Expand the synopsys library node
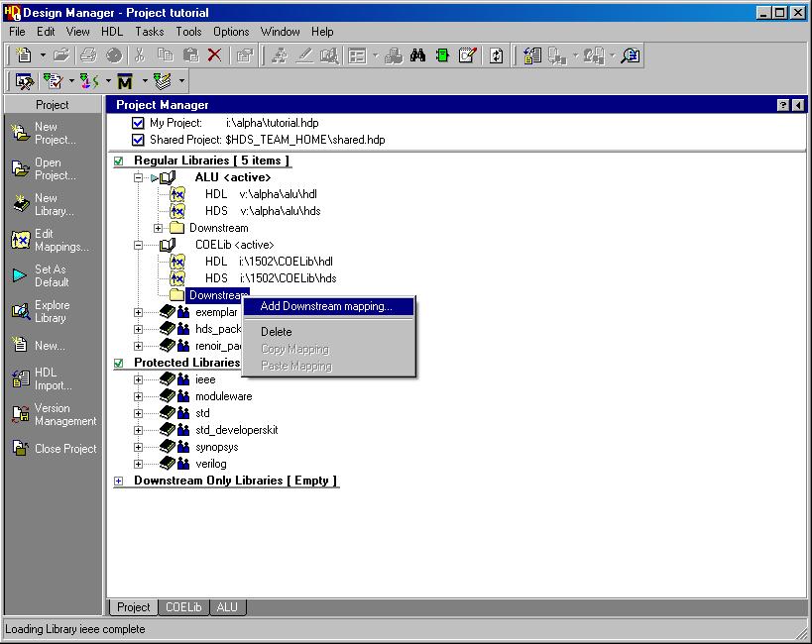The height and width of the screenshot is (644, 812). coord(138,447)
